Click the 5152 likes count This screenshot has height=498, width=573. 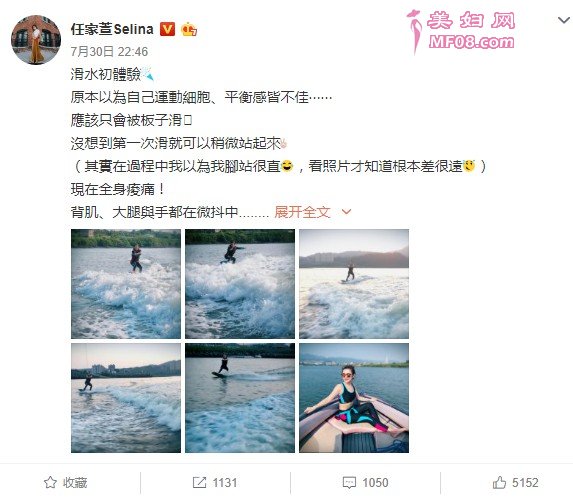click(525, 483)
